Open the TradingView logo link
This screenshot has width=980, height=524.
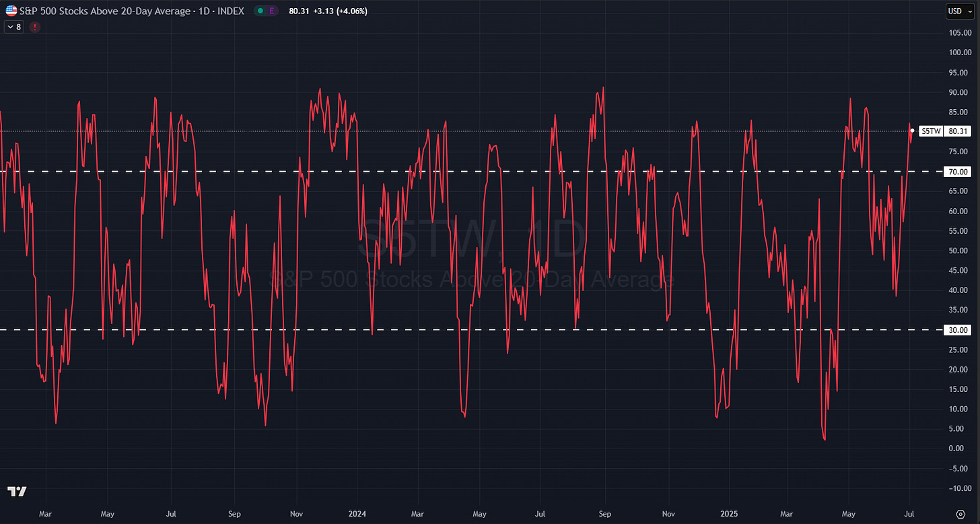tap(17, 491)
